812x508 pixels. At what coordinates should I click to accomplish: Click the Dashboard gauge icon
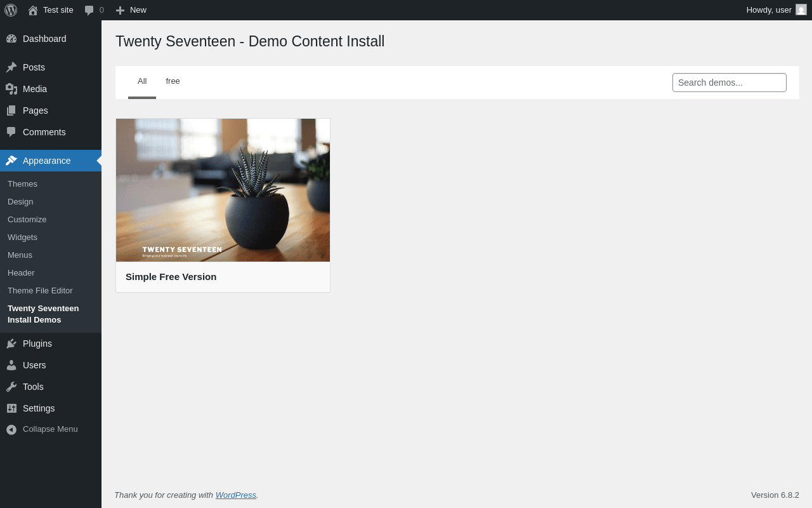(x=11, y=39)
